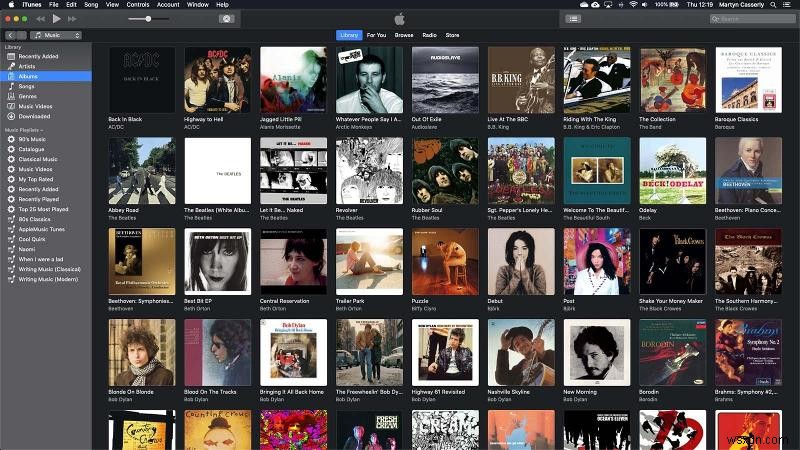Viewport: 800px width, 450px height.
Task: Switch to the Store tab
Action: (453, 35)
